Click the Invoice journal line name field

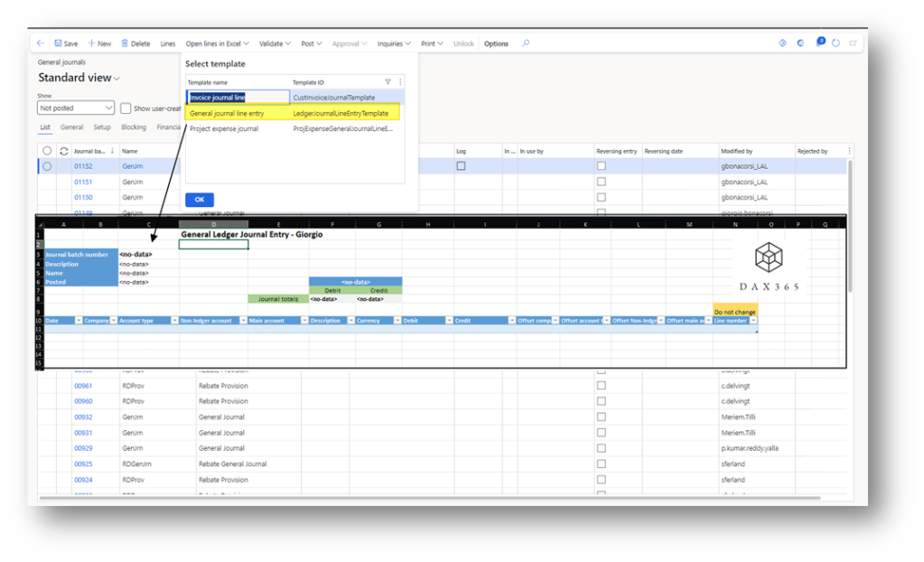pos(238,98)
